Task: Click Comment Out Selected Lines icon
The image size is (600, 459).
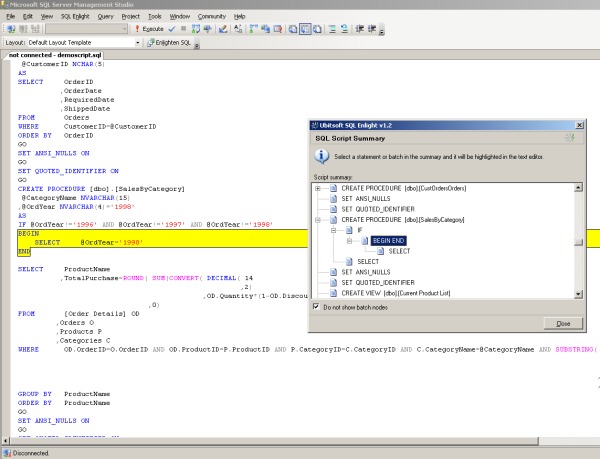Action: [x=332, y=29]
